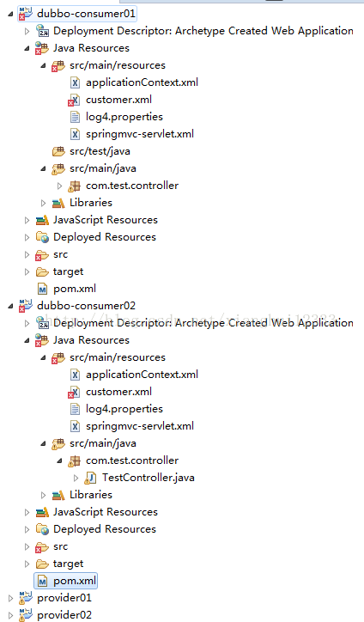The image size is (364, 622).
Task: Click the Deployment Descriptor icon under dubbo-consumer01
Action: point(42,31)
